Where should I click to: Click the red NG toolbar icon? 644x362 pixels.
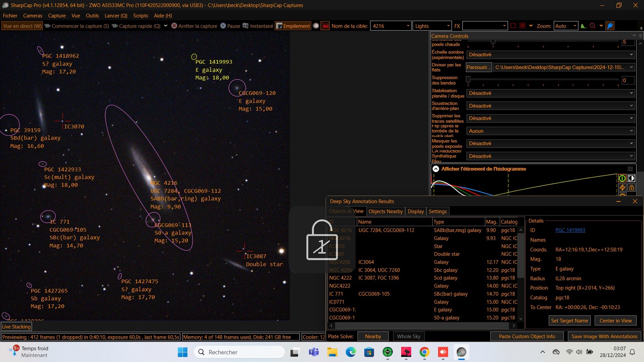pyautogui.click(x=325, y=26)
